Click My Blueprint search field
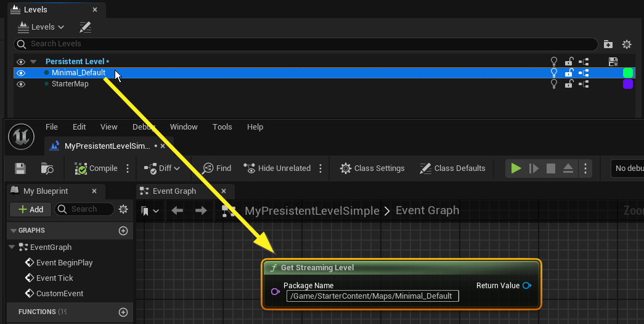Screen dimensions: 644x324 click(x=84, y=209)
